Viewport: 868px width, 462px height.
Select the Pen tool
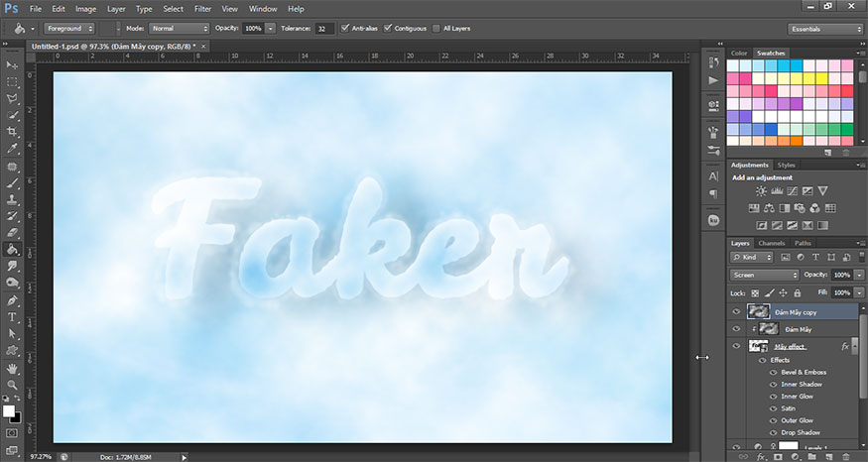tap(12, 301)
